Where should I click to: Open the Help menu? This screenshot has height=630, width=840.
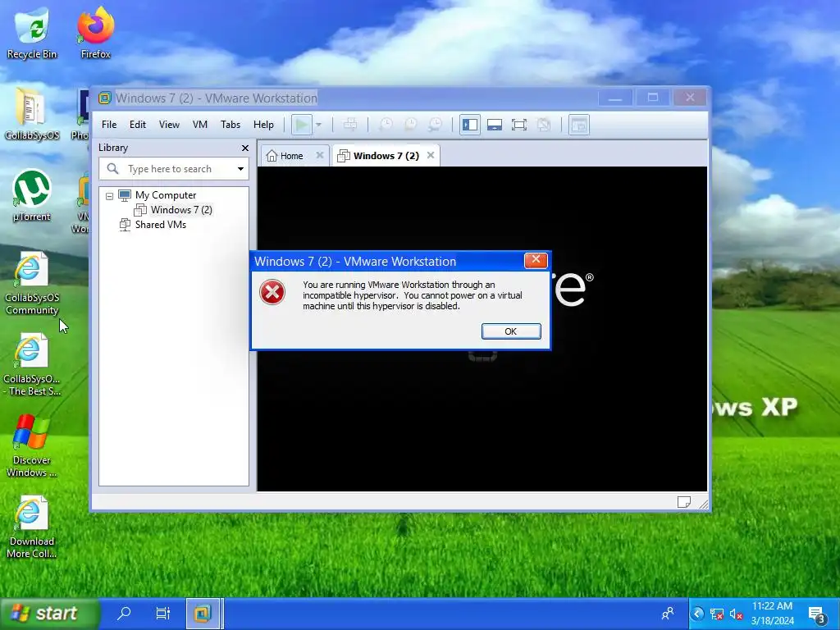tap(263, 125)
